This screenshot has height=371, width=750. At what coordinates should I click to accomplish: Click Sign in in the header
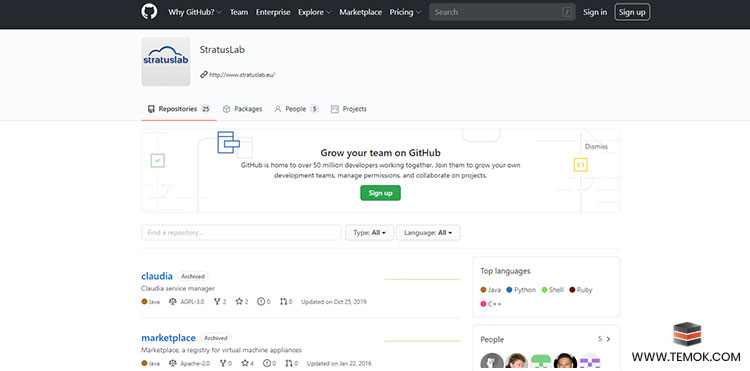coord(595,12)
